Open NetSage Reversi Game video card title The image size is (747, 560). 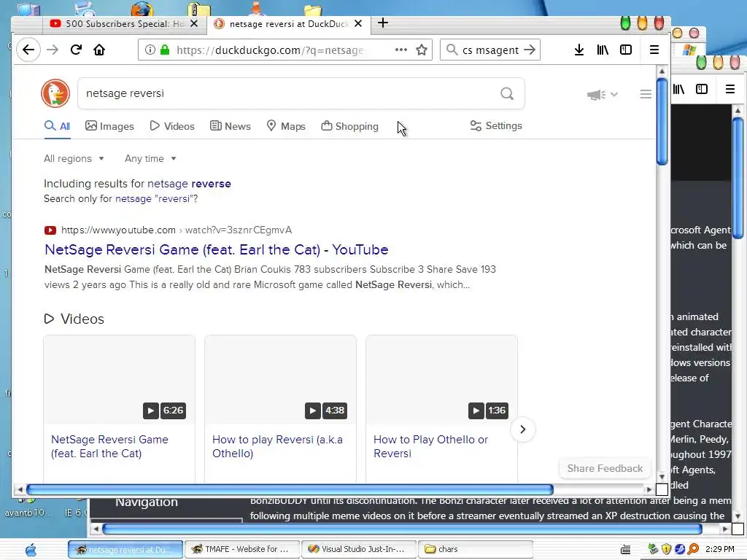109,446
